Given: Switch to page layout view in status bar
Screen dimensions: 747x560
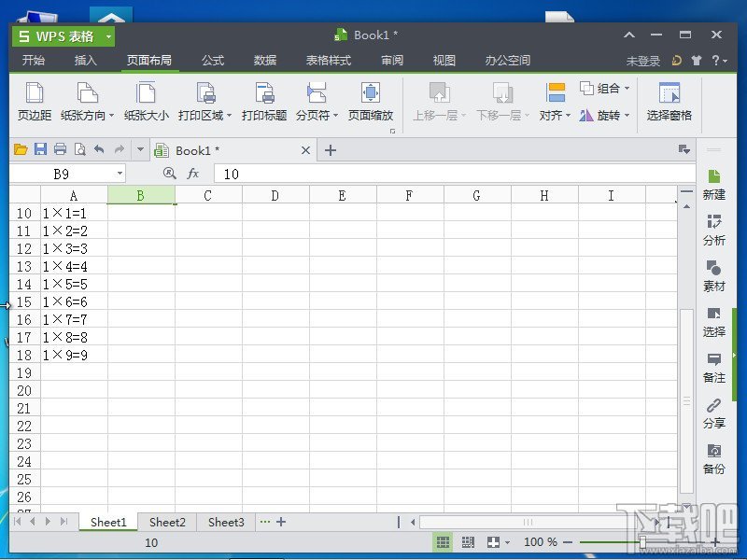Looking at the screenshot, I should pos(467,541).
